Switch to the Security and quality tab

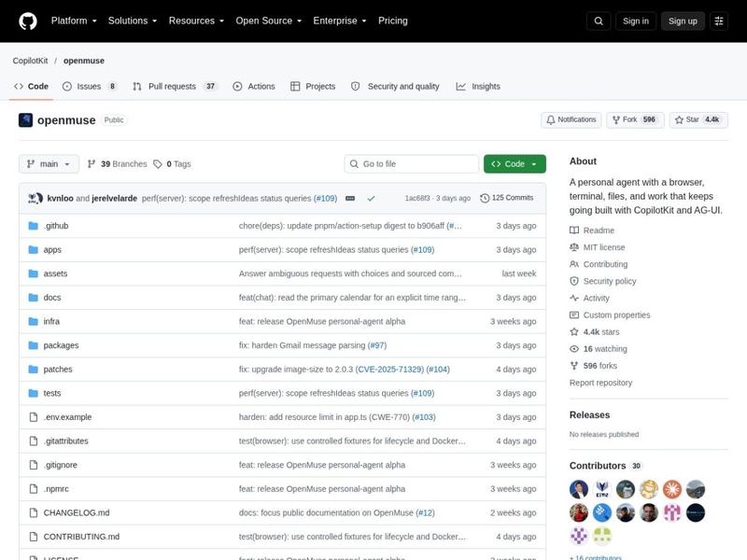(x=395, y=86)
